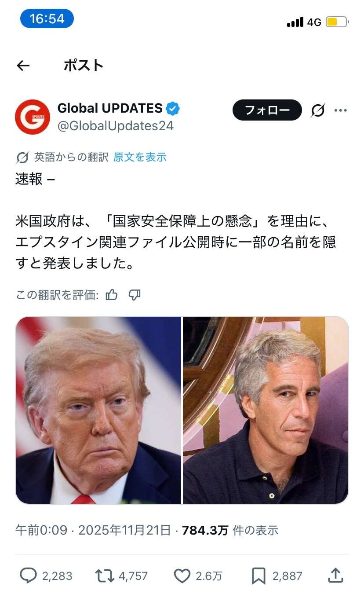Rate translation with thumbs down

(135, 295)
